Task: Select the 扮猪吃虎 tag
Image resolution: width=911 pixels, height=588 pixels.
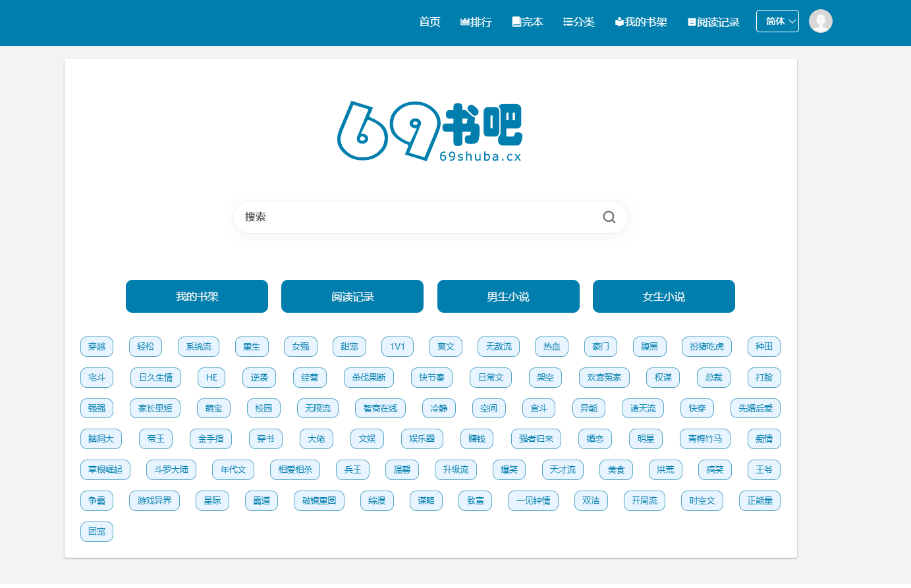Action: (x=707, y=346)
